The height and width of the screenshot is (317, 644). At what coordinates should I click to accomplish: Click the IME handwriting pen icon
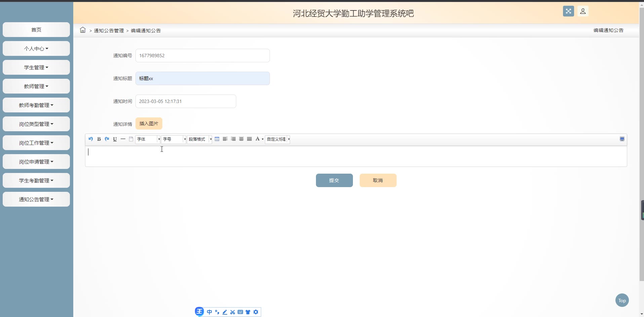[225, 312]
